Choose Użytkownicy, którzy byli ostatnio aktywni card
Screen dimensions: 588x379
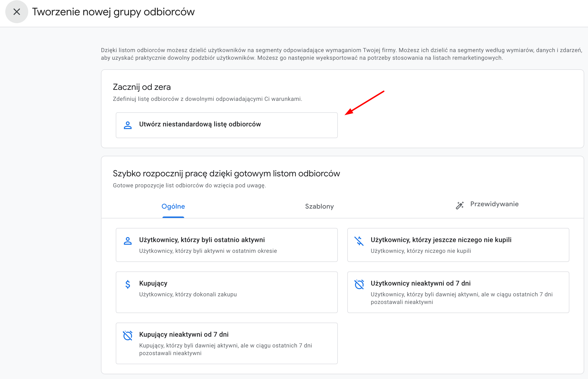(226, 245)
